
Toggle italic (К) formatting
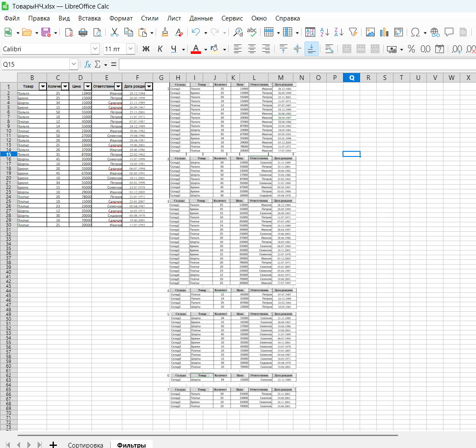point(160,49)
